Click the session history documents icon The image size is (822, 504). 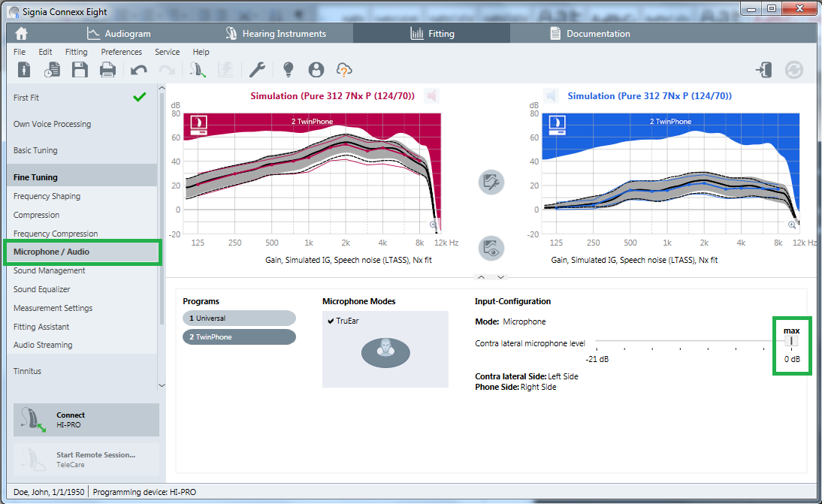coord(52,70)
